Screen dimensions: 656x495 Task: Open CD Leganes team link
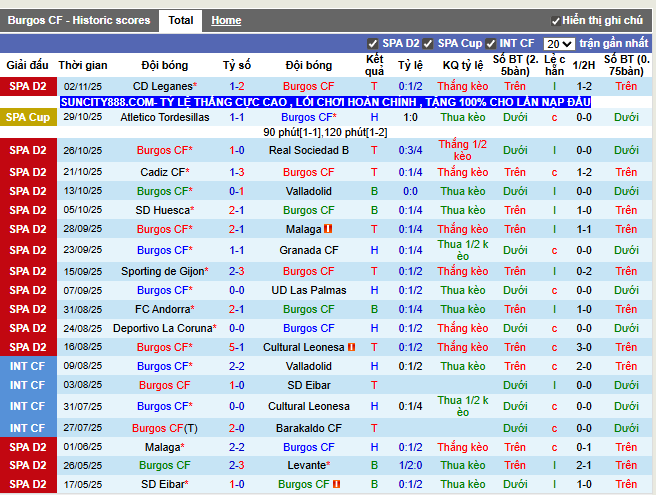point(164,86)
